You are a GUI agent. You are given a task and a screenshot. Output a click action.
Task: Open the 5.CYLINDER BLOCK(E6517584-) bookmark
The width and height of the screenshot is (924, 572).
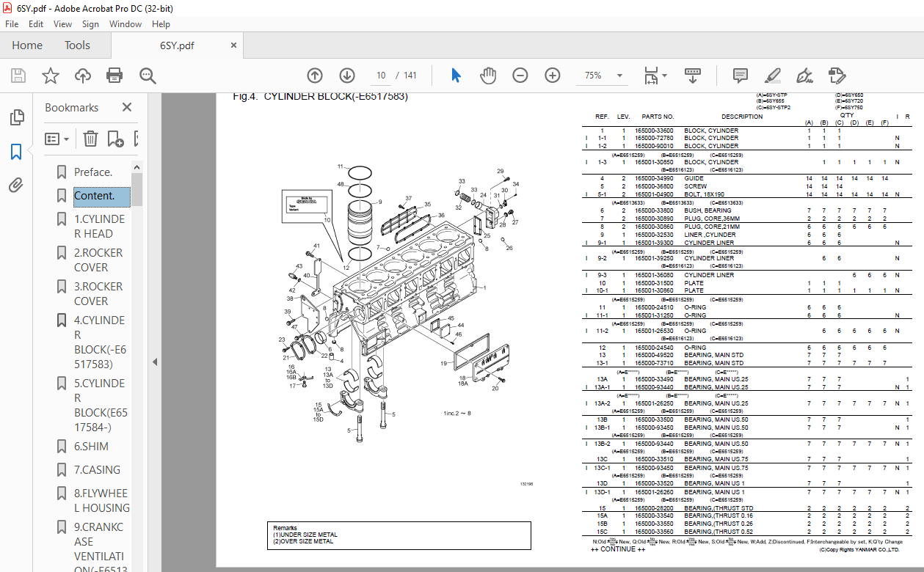[x=101, y=406]
